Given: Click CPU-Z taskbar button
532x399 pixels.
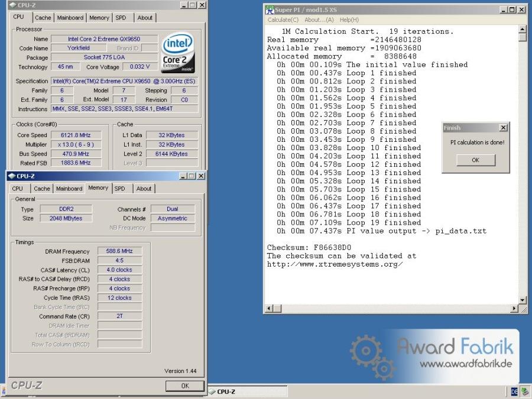Looking at the screenshot, I should pos(248,391).
